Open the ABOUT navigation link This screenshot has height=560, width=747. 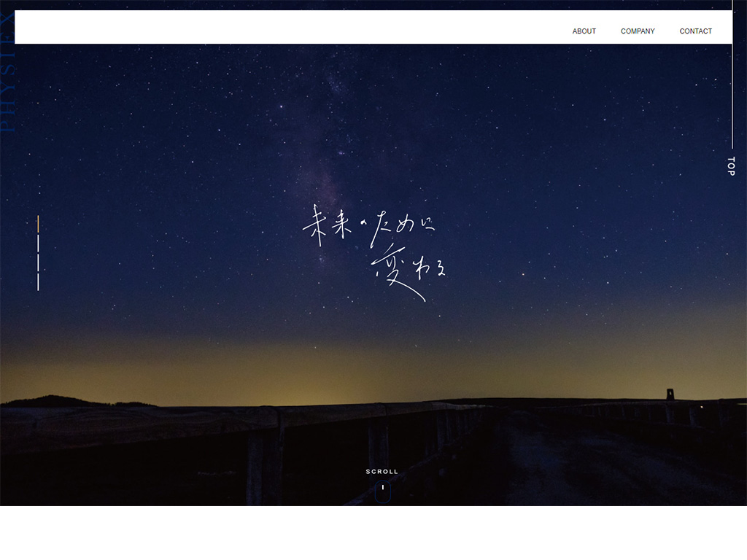point(584,31)
